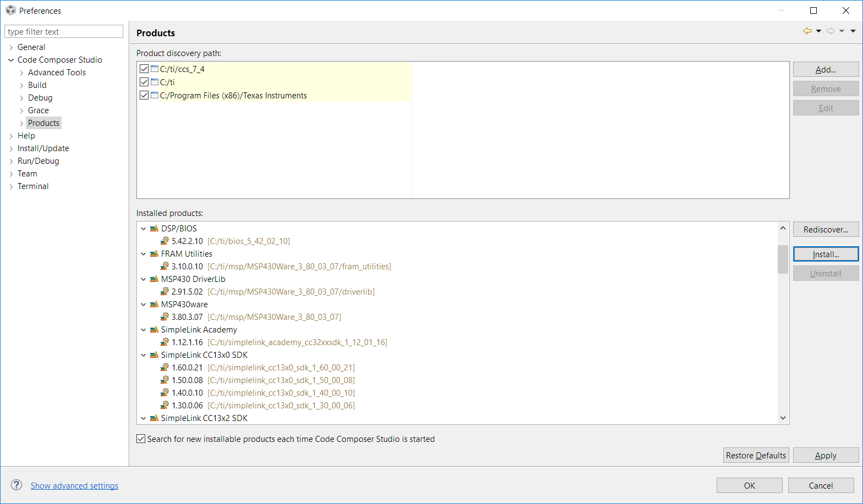The image size is (863, 504).
Task: Collapse the Code Composer Studio tree node
Action: point(11,60)
